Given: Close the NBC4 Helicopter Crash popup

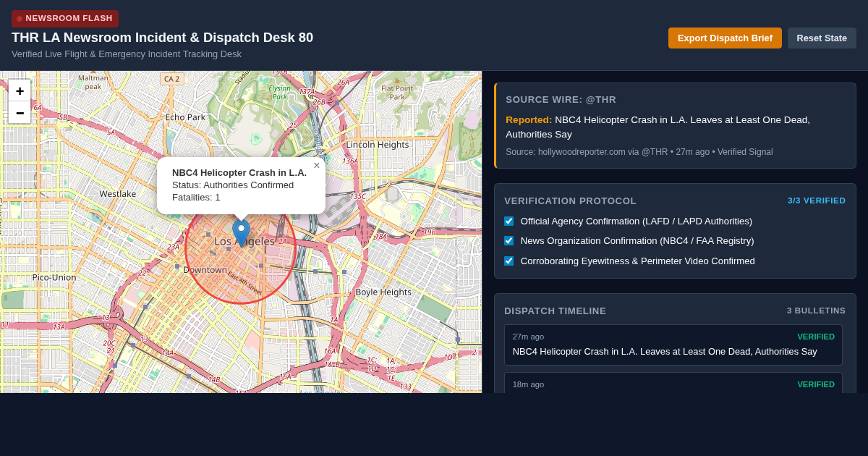Looking at the screenshot, I should coord(316,166).
